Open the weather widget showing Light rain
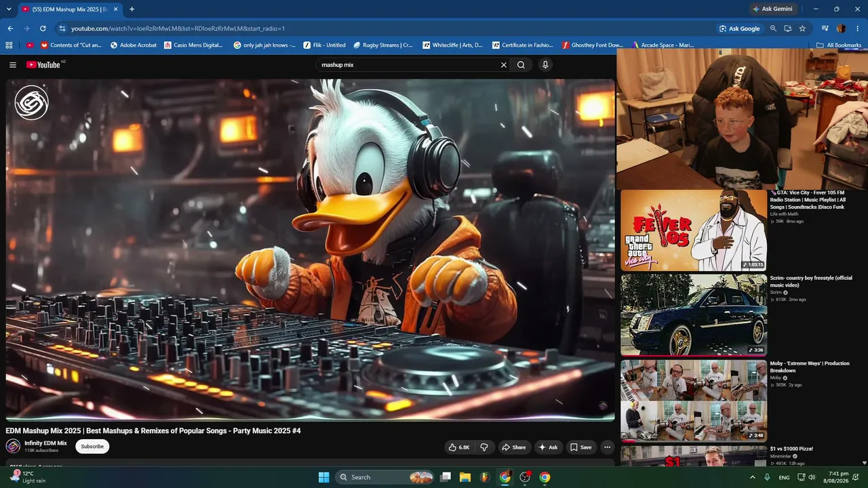Viewport: 868px width, 488px height. coord(29,477)
